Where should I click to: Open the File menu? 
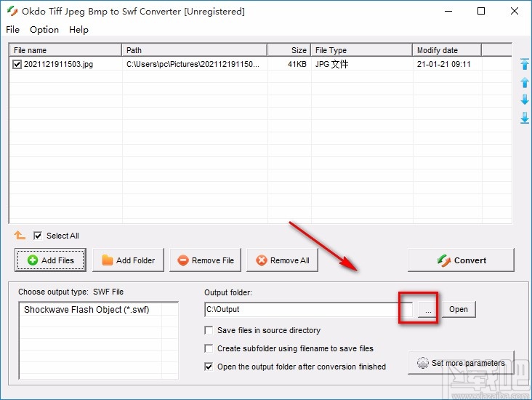tap(13, 30)
